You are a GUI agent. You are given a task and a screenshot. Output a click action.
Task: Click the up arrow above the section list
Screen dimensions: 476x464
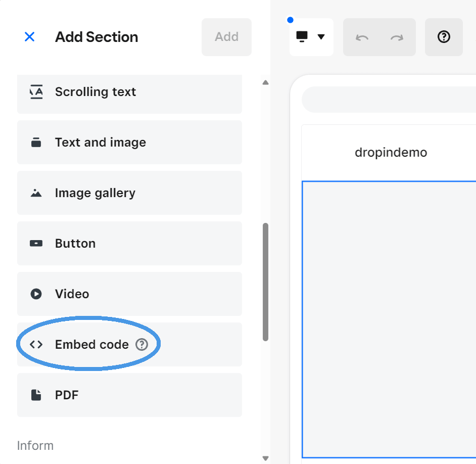click(x=265, y=82)
